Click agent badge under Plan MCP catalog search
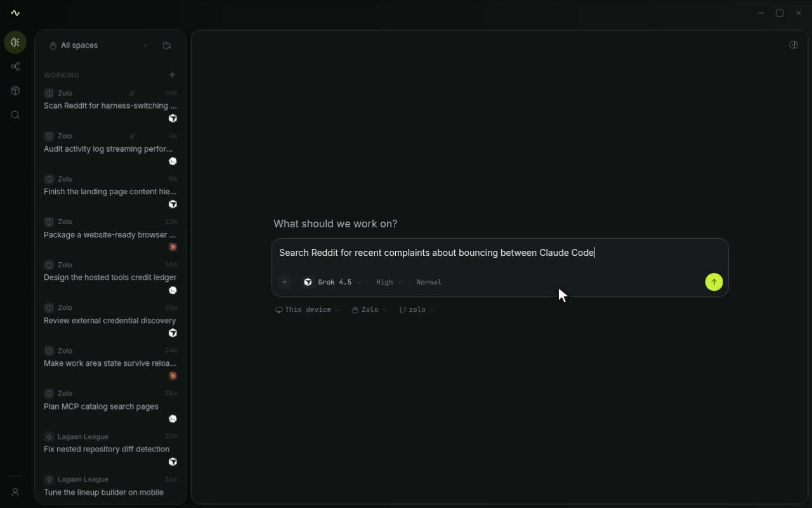The width and height of the screenshot is (812, 508). pos(173,419)
